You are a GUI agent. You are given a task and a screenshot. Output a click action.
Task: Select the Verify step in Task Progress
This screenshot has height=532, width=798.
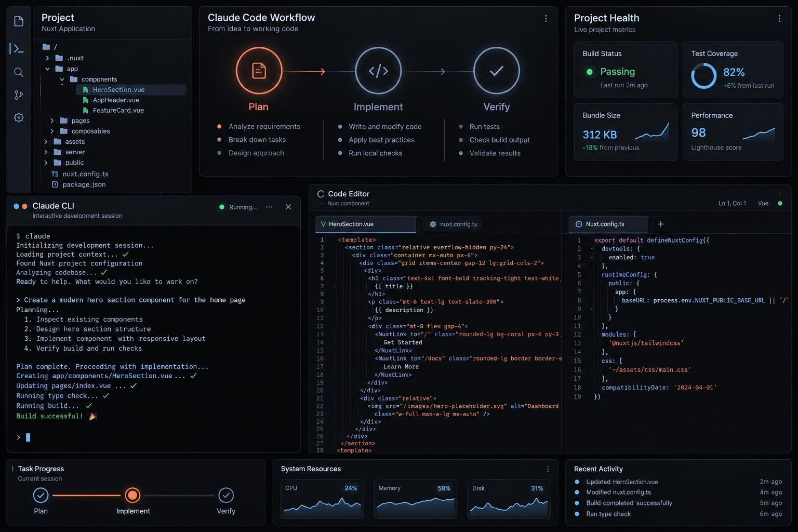[x=226, y=495]
